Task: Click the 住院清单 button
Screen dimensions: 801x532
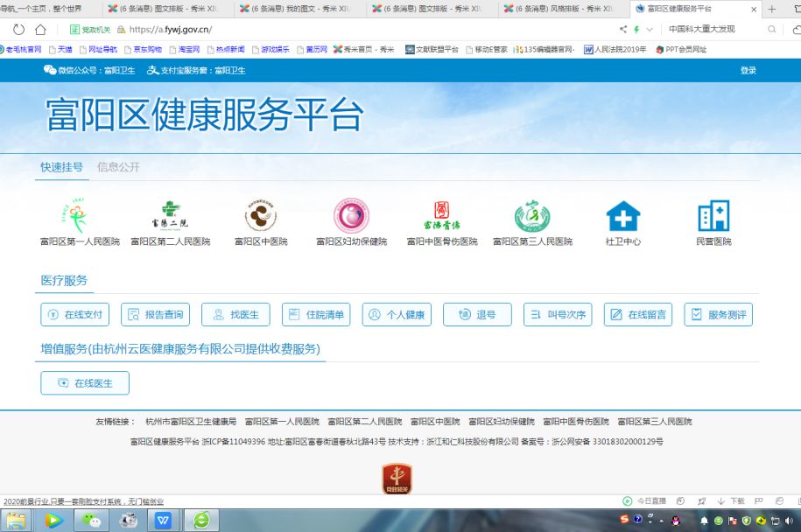Action: 316,314
